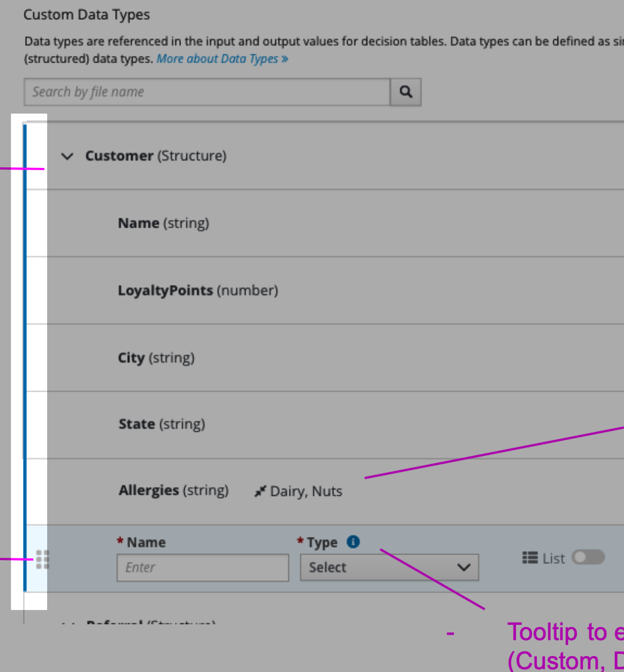This screenshot has width=624, height=672.
Task: Click the drag handle grip icon
Action: [42, 560]
